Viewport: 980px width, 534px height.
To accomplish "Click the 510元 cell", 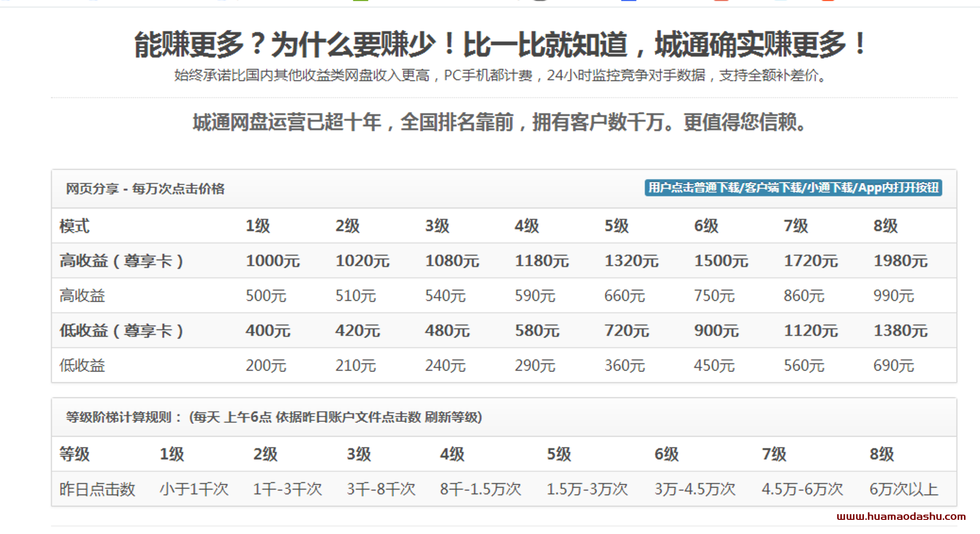I will point(355,296).
